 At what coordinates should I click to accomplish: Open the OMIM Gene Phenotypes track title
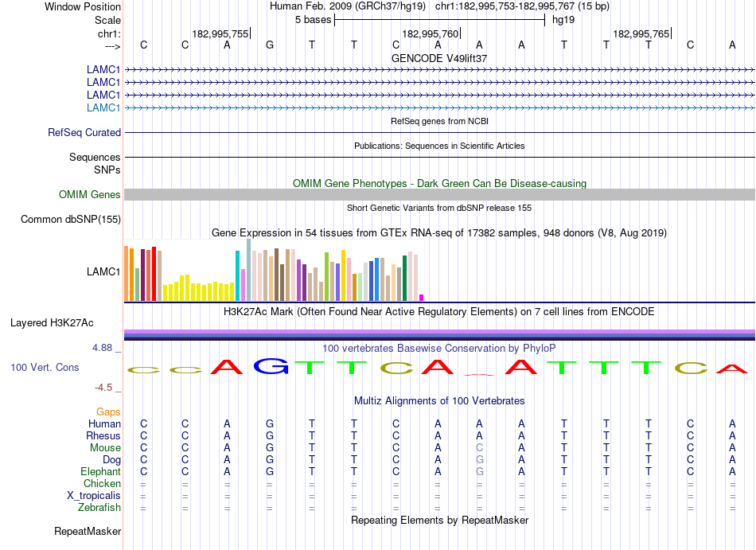pyautogui.click(x=439, y=183)
